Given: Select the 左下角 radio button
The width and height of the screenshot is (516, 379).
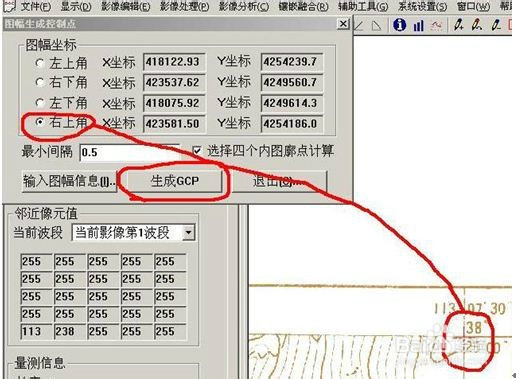Looking at the screenshot, I should [x=40, y=103].
